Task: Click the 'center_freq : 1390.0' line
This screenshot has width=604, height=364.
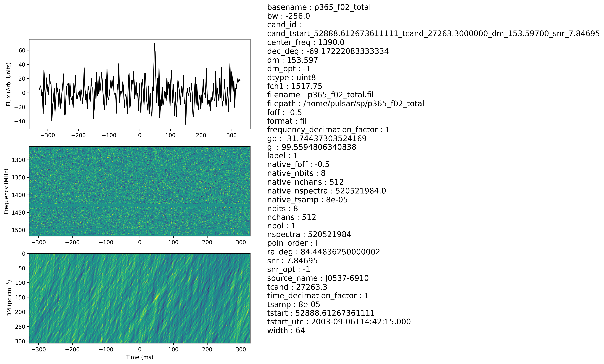Action: (306, 43)
